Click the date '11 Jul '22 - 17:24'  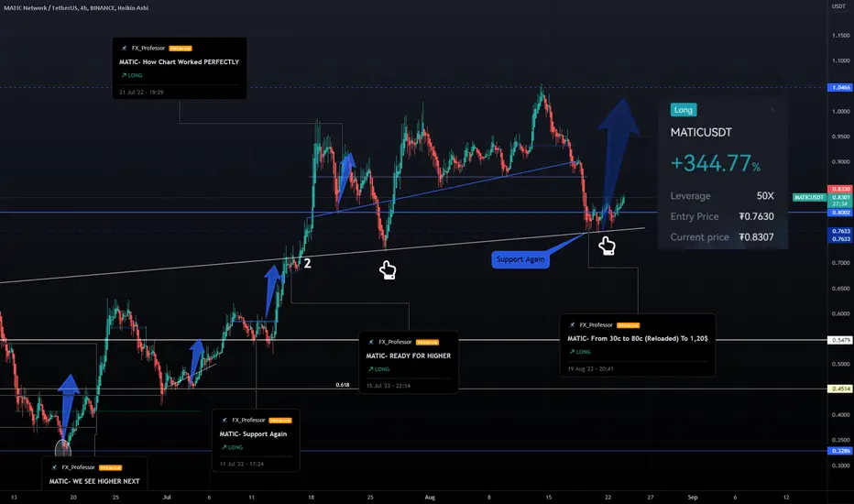click(x=242, y=465)
